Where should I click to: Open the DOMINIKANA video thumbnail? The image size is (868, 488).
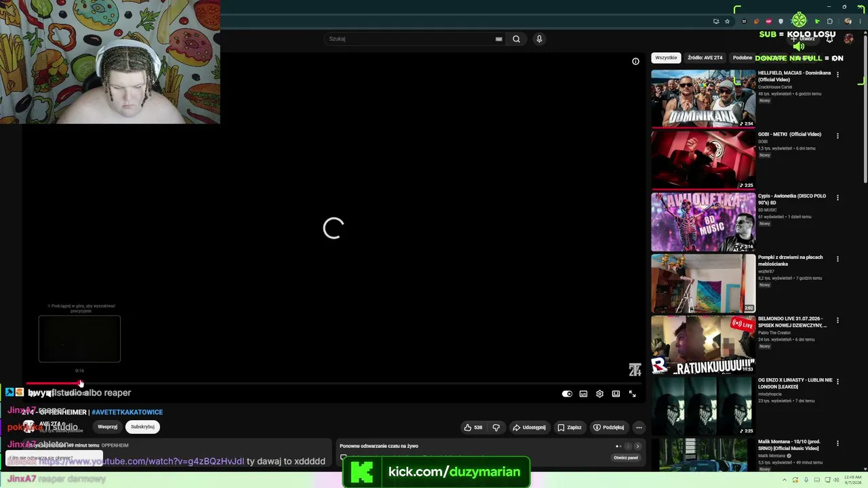tap(703, 98)
